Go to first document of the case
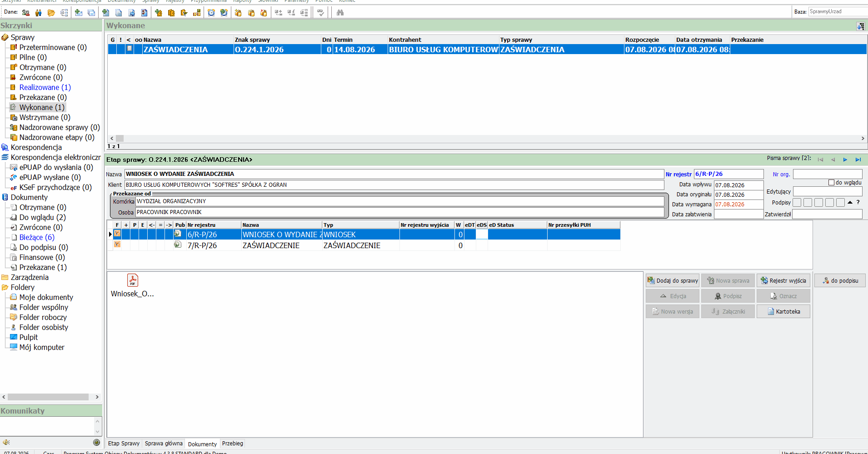Screen dimensions: 868x454 tap(820, 160)
